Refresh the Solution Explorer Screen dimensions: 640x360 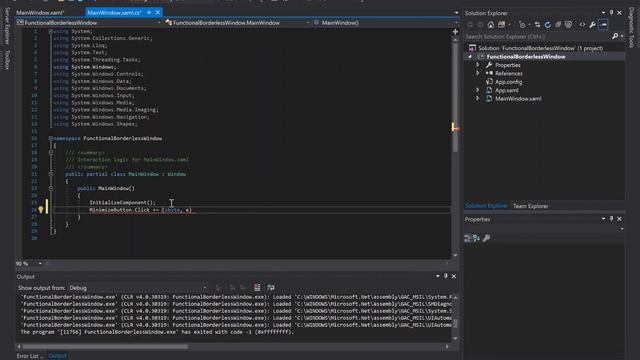click(548, 25)
